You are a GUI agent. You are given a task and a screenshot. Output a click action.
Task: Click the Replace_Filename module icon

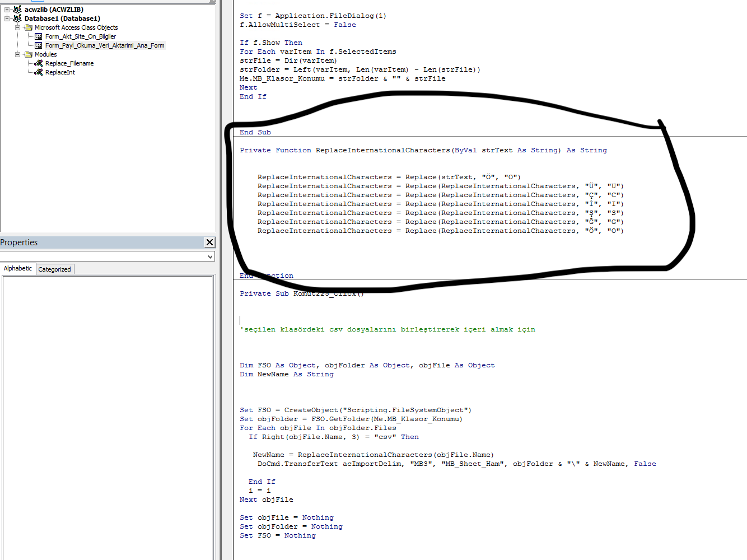[x=39, y=63]
